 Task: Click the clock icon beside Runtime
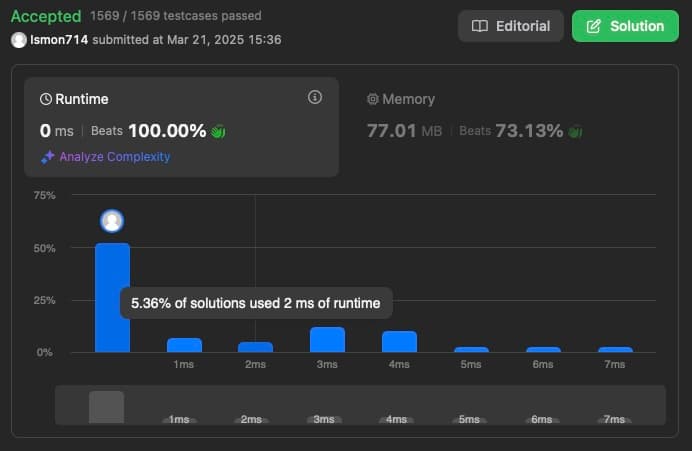46,100
